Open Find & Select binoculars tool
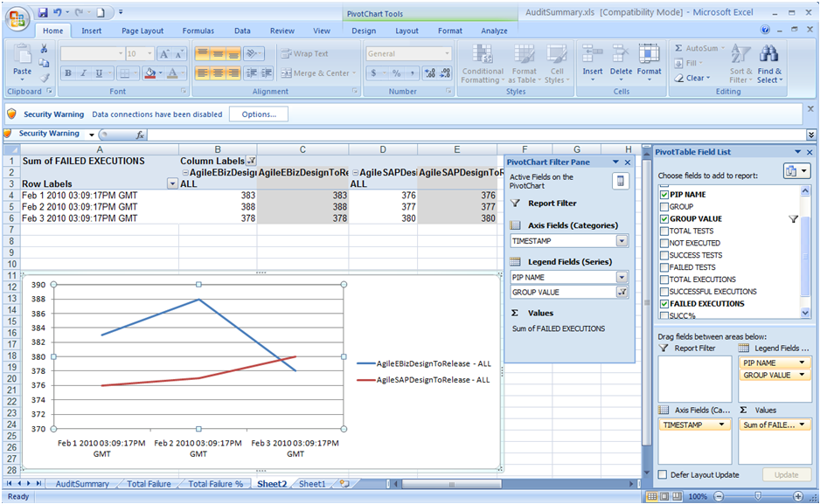820x504 pixels. click(x=769, y=64)
